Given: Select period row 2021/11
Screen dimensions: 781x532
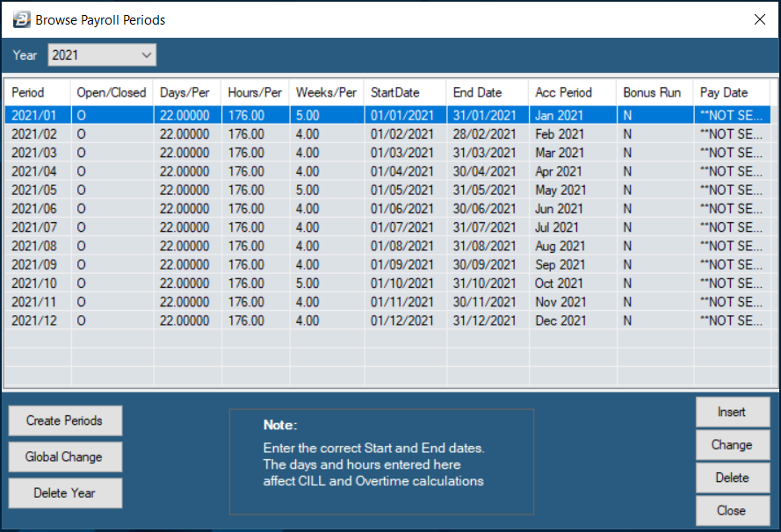Looking at the screenshot, I should pos(387,302).
